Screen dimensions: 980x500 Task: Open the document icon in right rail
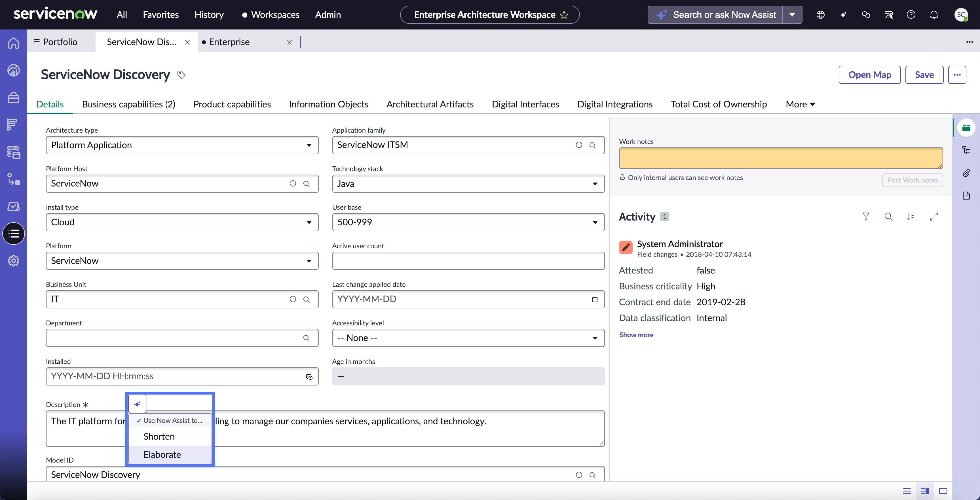(966, 196)
